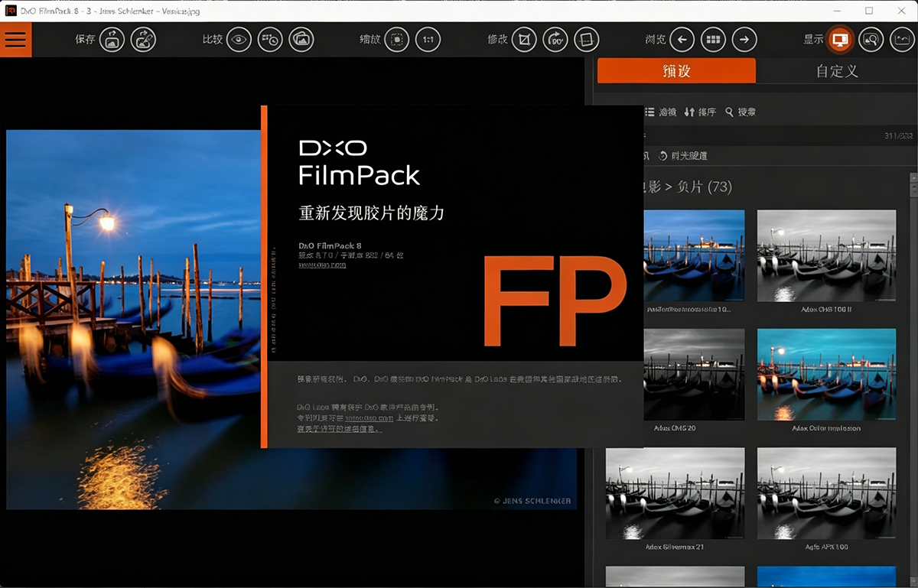This screenshot has width=918, height=588.
Task: Select the Adox CHS 100 II preset
Action: pyautogui.click(x=826, y=255)
